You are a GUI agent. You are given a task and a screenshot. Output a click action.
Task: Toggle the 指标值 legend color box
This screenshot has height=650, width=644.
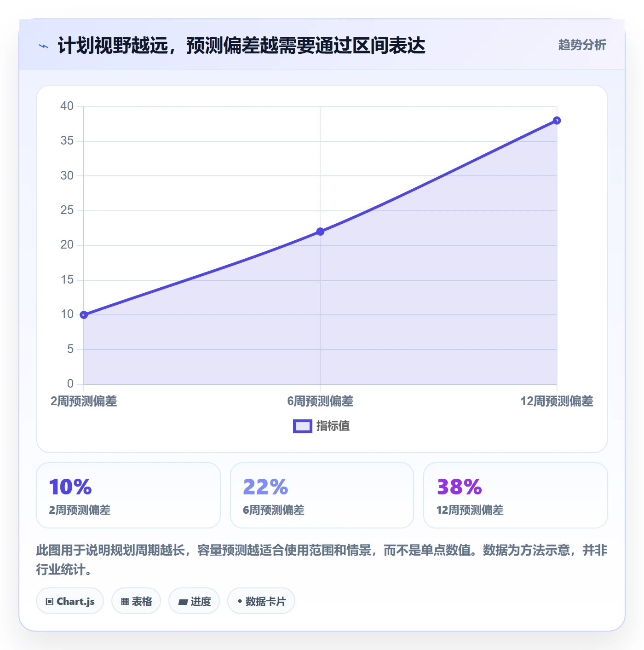pyautogui.click(x=303, y=426)
